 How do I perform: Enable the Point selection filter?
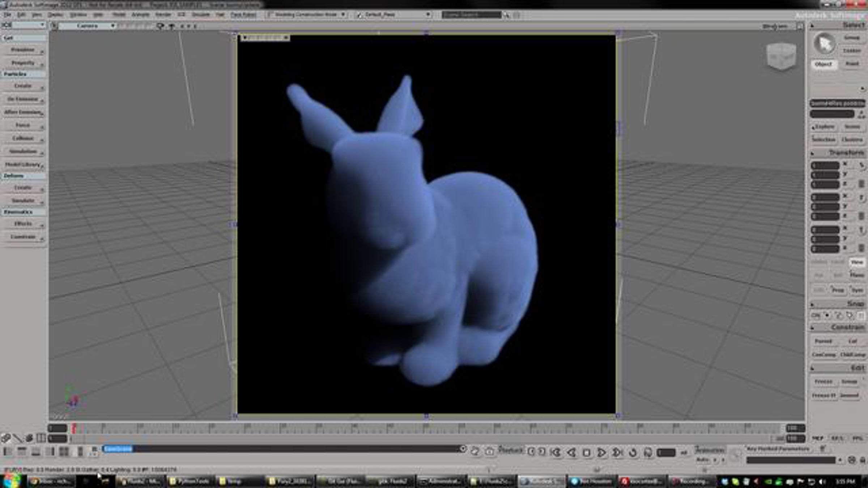point(852,64)
